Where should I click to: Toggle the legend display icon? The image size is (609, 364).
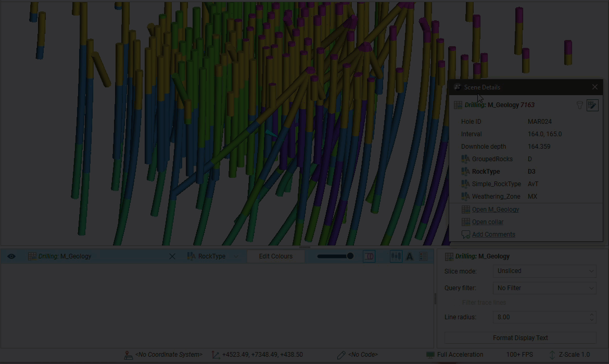pyautogui.click(x=424, y=256)
